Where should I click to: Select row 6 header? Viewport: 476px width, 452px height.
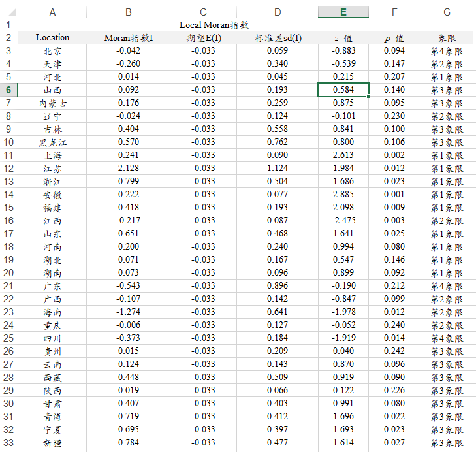pyautogui.click(x=8, y=90)
